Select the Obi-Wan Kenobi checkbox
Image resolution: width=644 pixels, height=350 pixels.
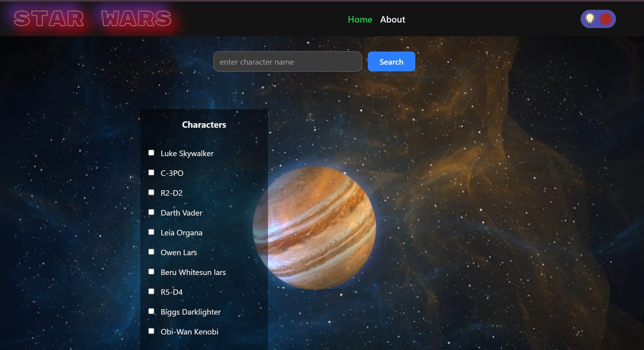tap(151, 331)
